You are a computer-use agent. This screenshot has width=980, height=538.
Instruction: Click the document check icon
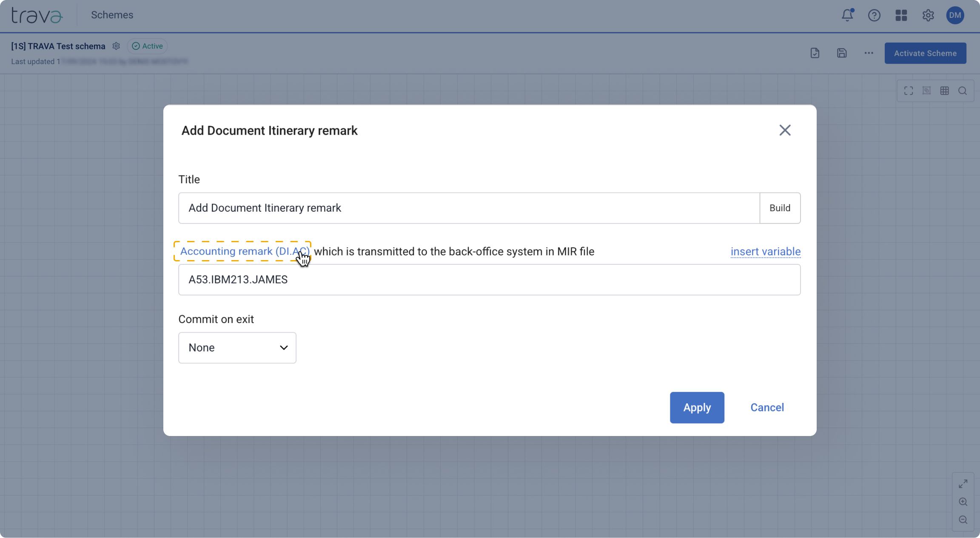point(815,53)
